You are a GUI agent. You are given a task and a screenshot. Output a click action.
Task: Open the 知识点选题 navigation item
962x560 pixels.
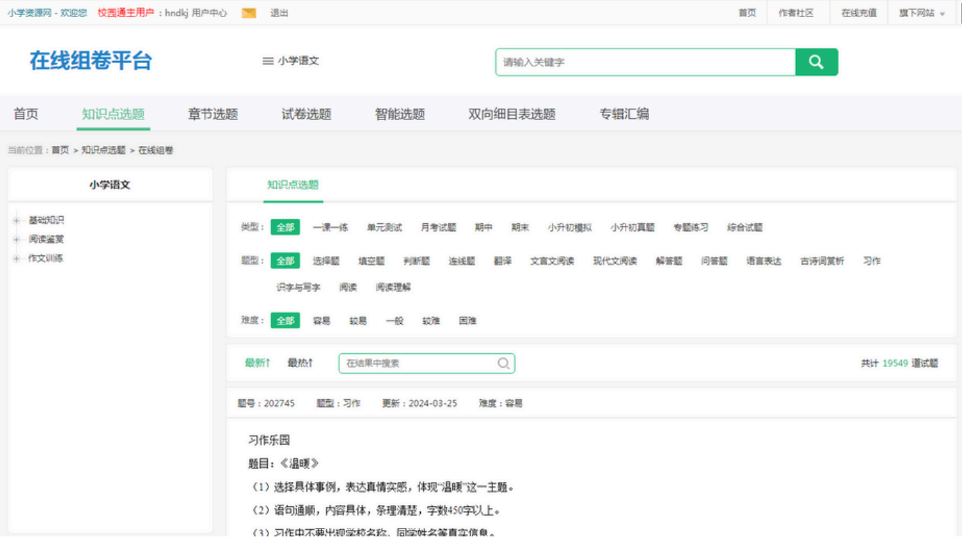[x=113, y=114]
